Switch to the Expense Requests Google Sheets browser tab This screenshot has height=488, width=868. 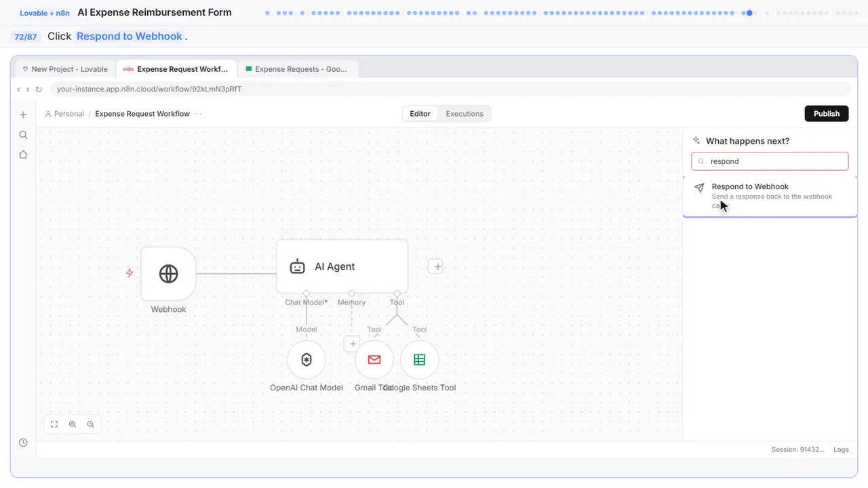(x=298, y=69)
